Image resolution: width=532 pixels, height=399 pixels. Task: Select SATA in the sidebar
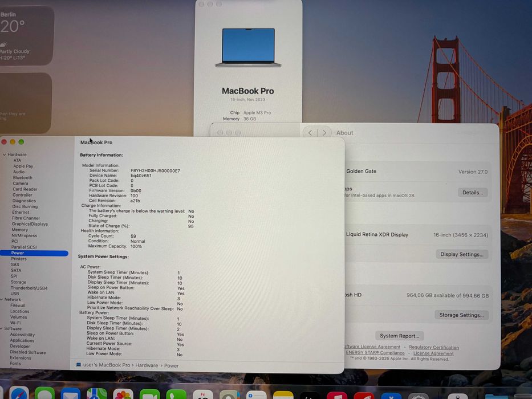(x=16, y=270)
